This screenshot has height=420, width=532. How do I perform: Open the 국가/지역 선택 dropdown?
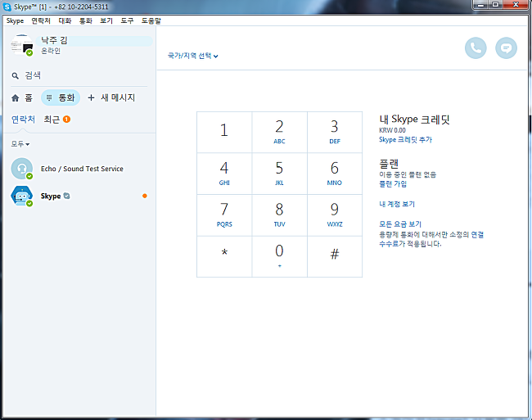tap(192, 56)
